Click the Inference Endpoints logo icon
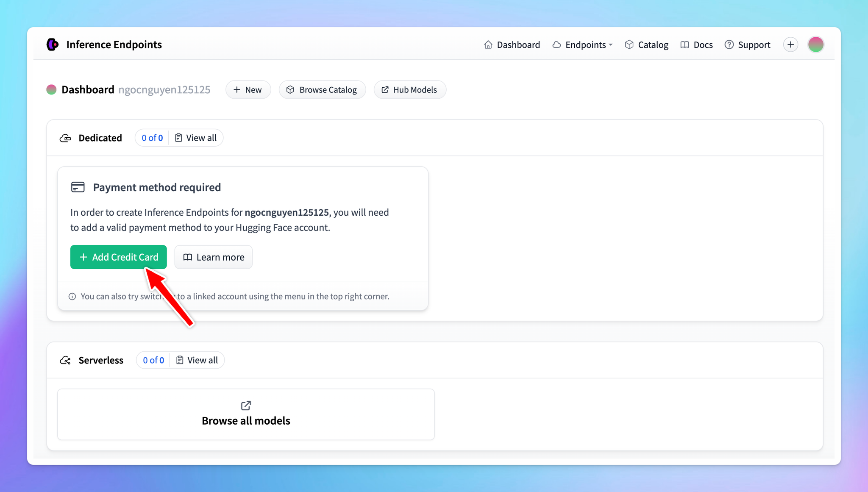 click(x=53, y=44)
